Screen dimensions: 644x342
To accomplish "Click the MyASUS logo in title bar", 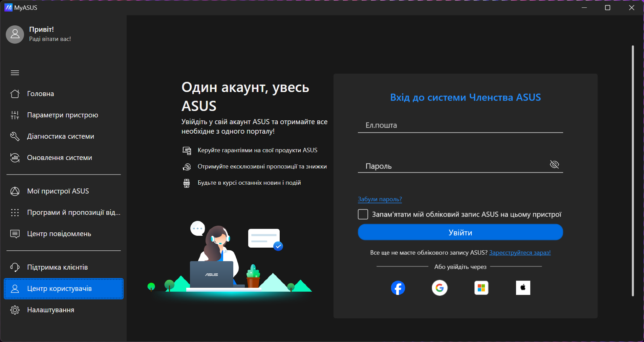I will point(8,7).
